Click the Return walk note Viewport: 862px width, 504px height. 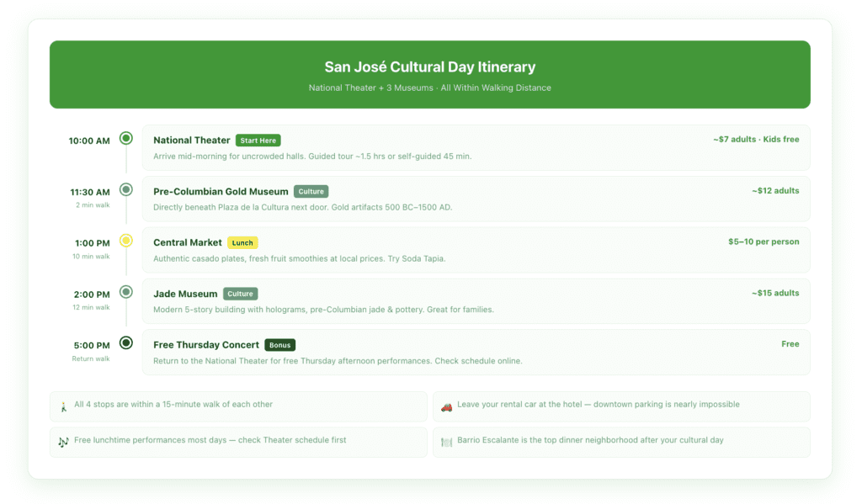point(91,358)
